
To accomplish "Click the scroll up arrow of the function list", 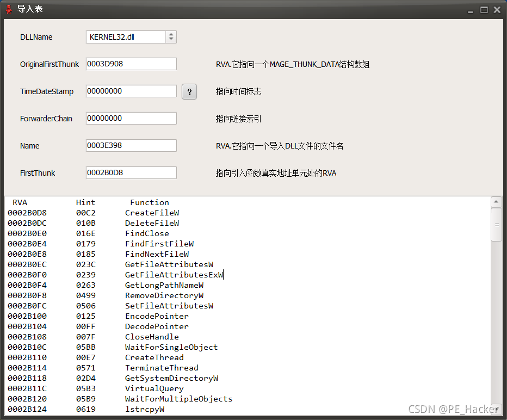I will coord(496,202).
